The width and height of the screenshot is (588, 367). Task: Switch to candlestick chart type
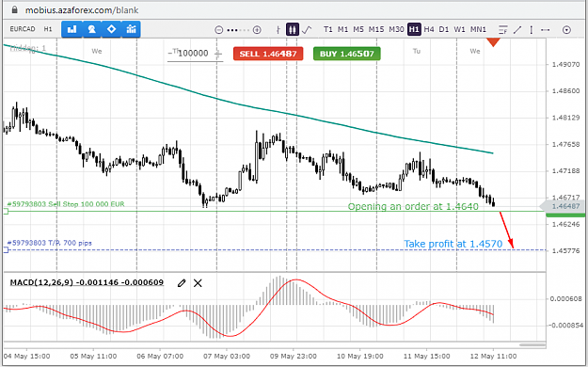tap(293, 29)
